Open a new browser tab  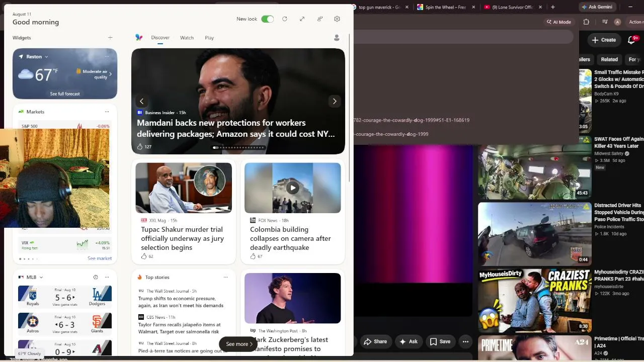[553, 7]
